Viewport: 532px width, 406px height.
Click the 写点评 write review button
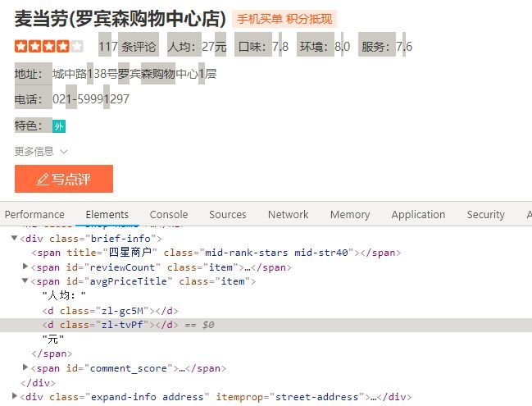click(x=64, y=179)
